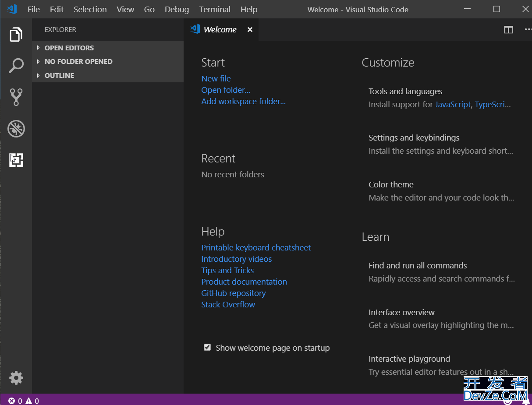
Task: Click the Recent heading
Action: (x=218, y=158)
